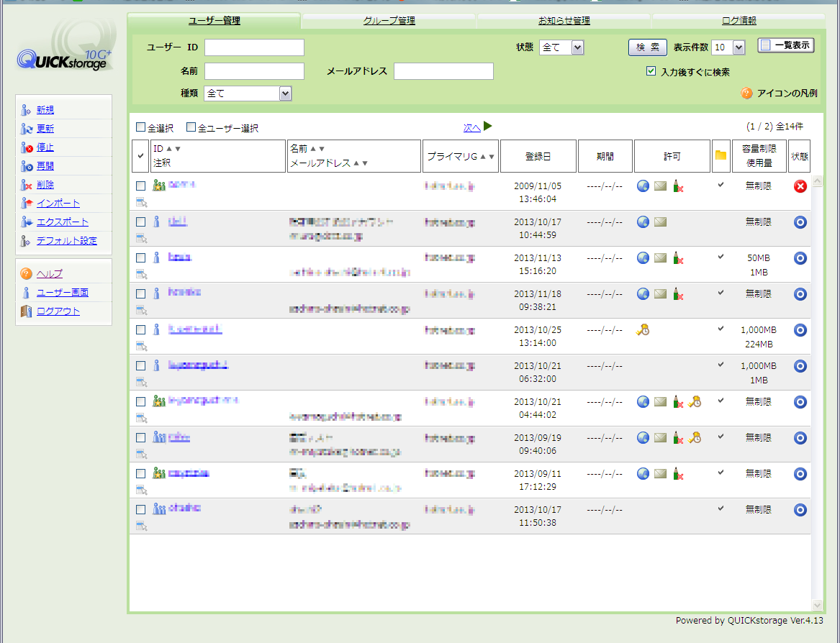
Task: Select checkbox of the 2013/10/17 10:44:59 row
Action: pyautogui.click(x=141, y=222)
